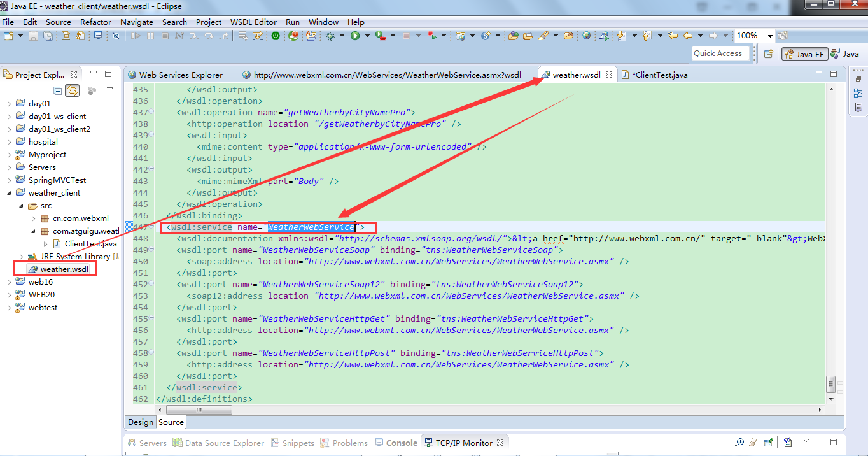This screenshot has width=868, height=456.
Task: Click the Run on Server icon
Action: 380,36
